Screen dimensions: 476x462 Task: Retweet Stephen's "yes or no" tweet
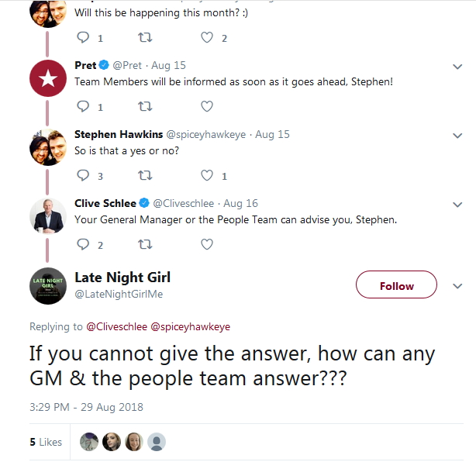(144, 176)
